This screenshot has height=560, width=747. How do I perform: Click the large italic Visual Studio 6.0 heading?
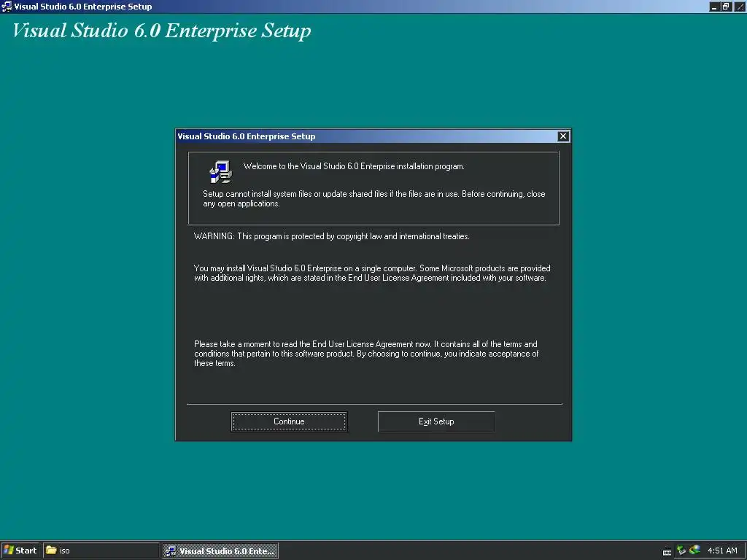tap(161, 31)
